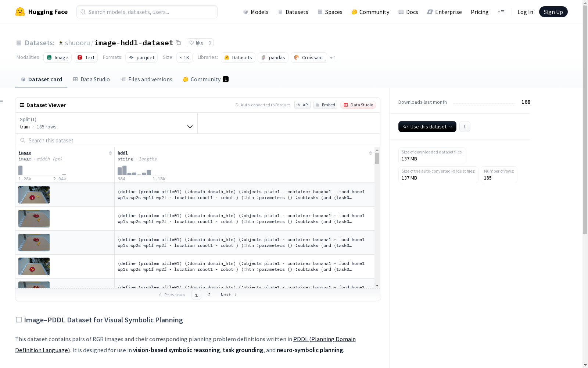Like the dataset with the heart button
The width and height of the screenshot is (588, 368).
tap(196, 43)
